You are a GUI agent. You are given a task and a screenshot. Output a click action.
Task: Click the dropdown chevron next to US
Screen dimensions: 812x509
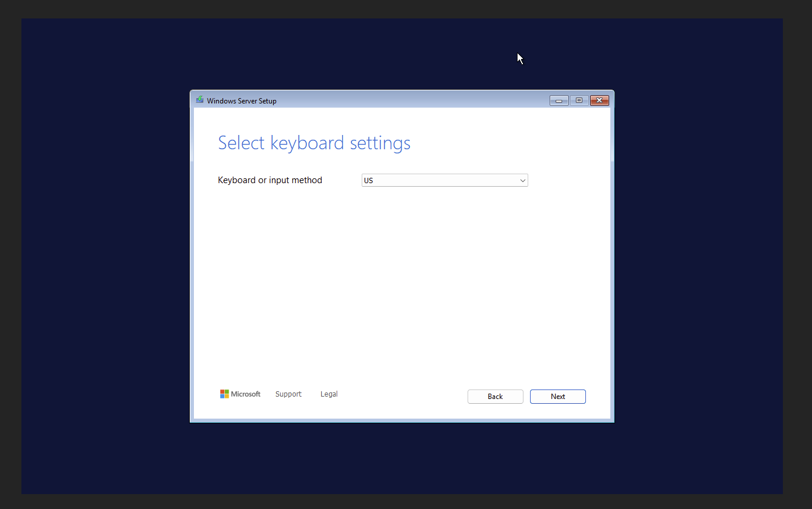click(522, 180)
